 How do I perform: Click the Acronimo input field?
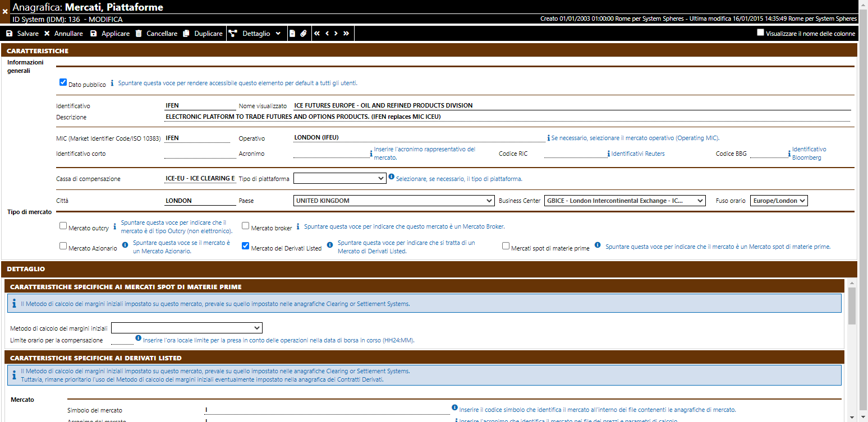(x=330, y=154)
